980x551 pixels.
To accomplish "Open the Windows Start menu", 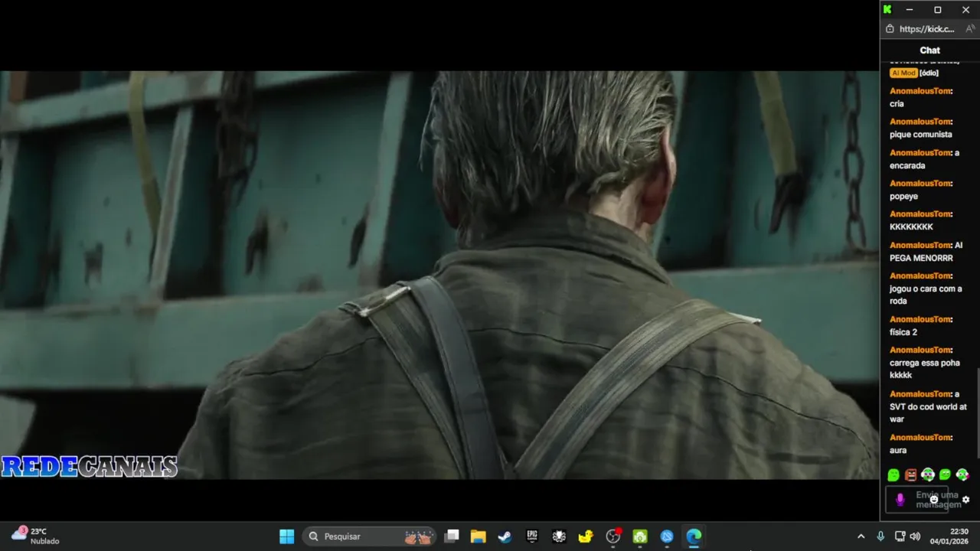I will [286, 536].
